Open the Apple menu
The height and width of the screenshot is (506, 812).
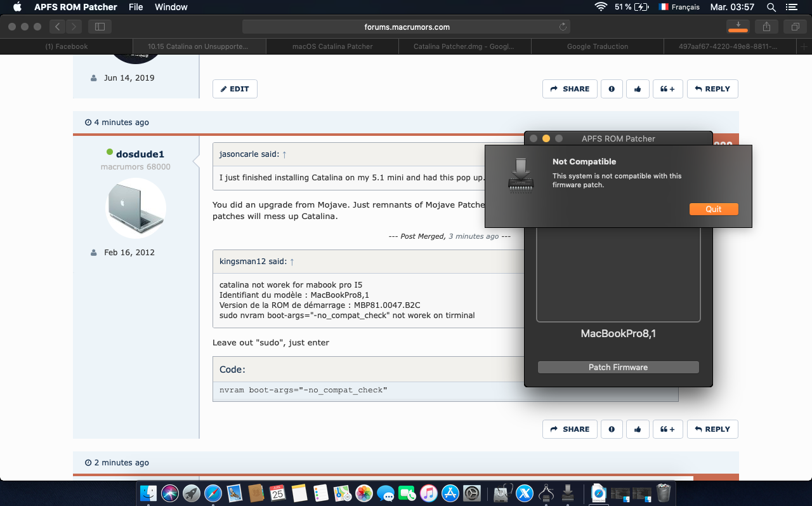click(x=17, y=7)
